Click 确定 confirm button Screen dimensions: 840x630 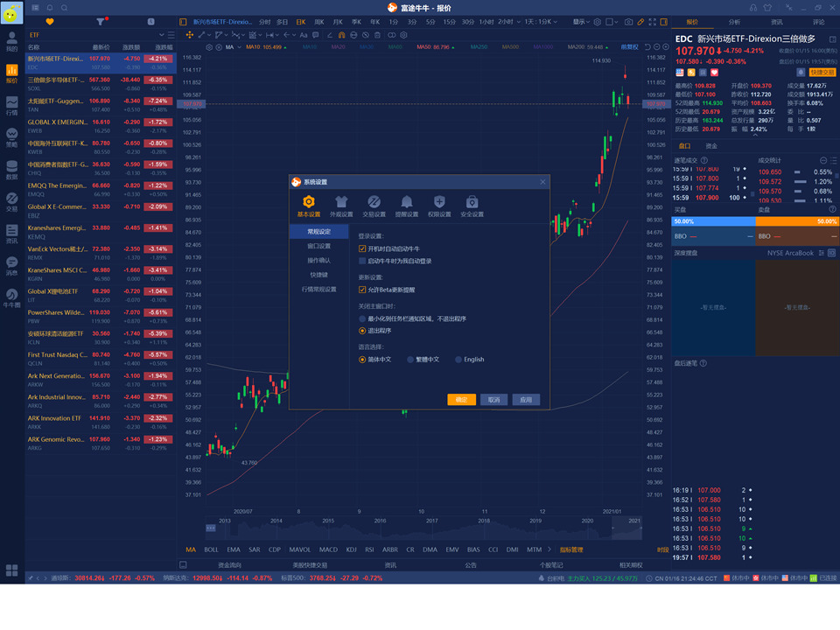(461, 400)
